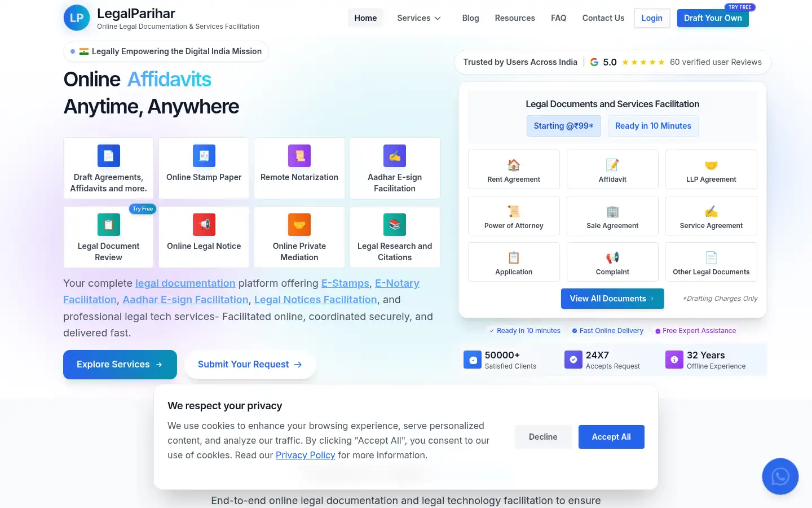812x508 pixels.
Task: Click the Explore Services button
Action: coord(120,365)
